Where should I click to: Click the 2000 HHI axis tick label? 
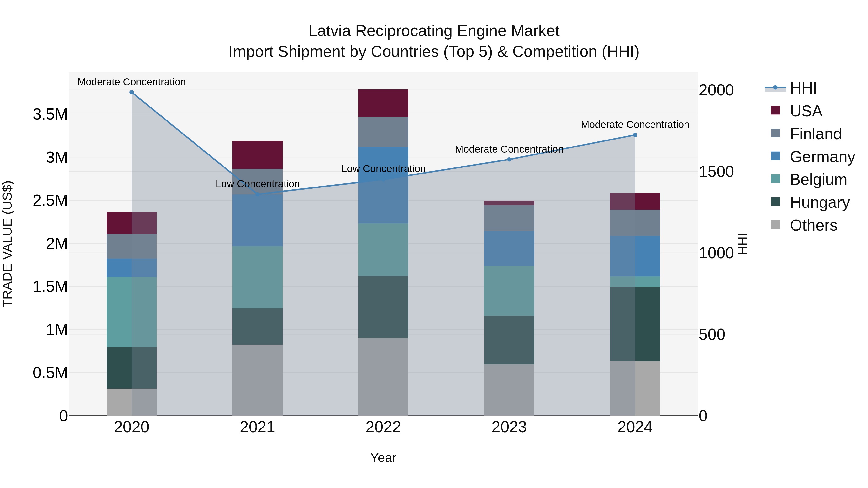716,90
